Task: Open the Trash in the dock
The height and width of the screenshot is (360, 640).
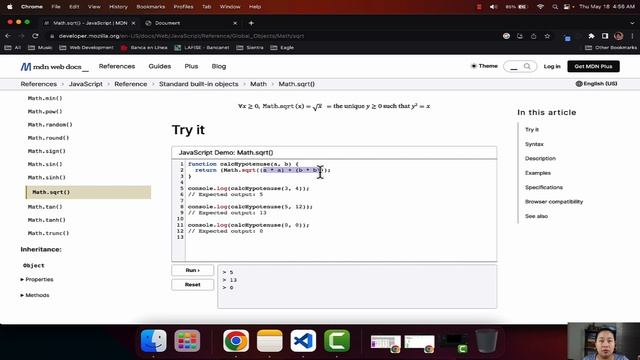Action: click(x=486, y=341)
